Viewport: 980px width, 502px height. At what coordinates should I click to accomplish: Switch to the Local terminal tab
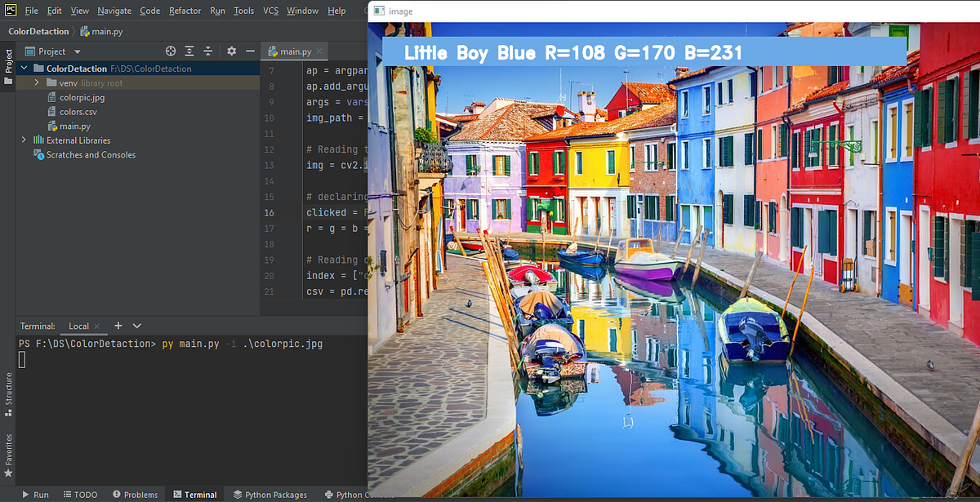[81, 326]
